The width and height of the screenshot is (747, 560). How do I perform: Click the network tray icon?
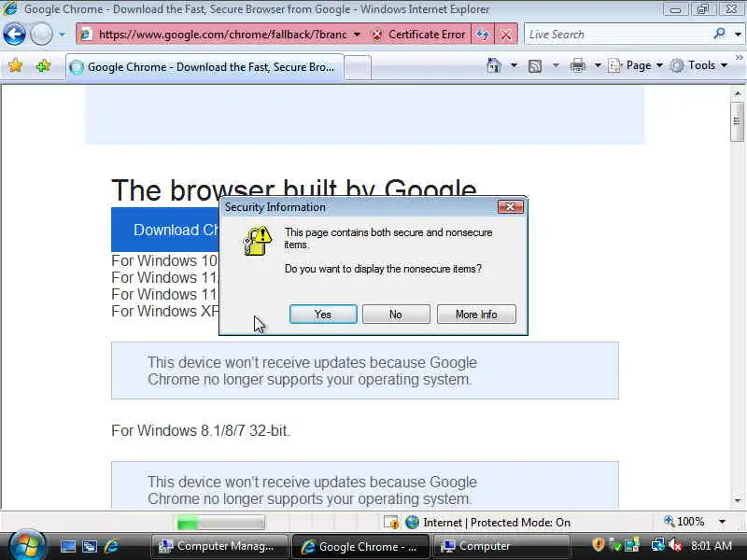tap(657, 544)
